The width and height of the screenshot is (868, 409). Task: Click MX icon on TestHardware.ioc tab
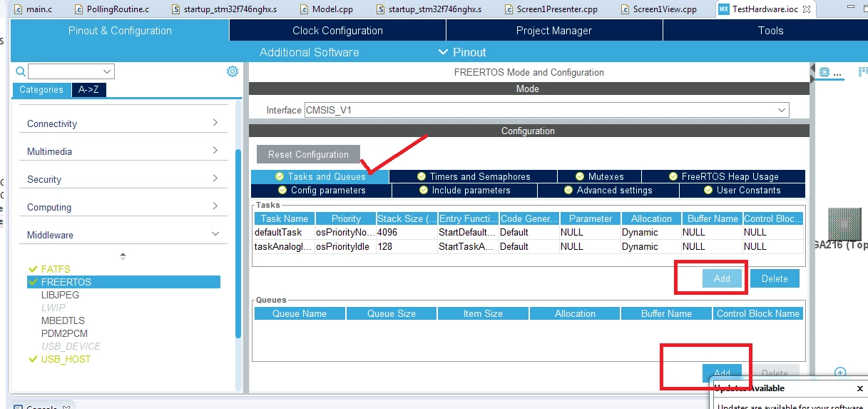click(x=724, y=9)
